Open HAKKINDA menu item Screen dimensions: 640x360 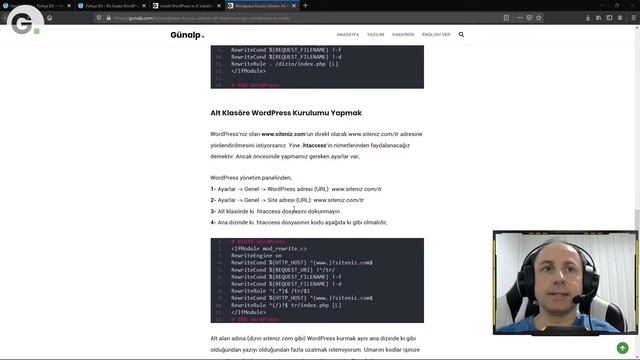[403, 35]
